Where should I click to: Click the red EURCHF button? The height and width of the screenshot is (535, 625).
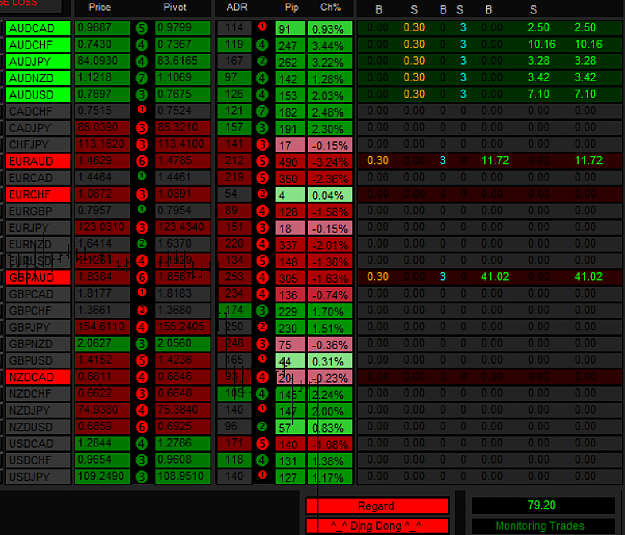click(x=38, y=195)
